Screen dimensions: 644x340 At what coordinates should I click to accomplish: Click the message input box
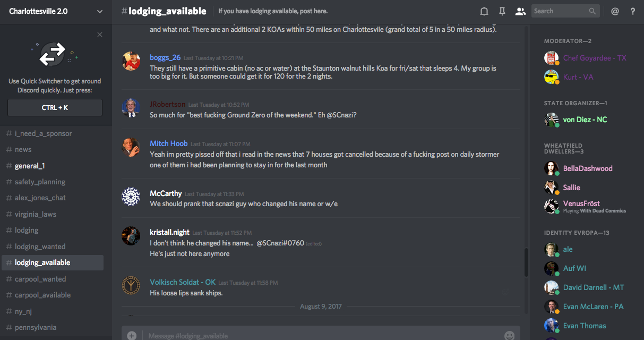tap(319, 335)
